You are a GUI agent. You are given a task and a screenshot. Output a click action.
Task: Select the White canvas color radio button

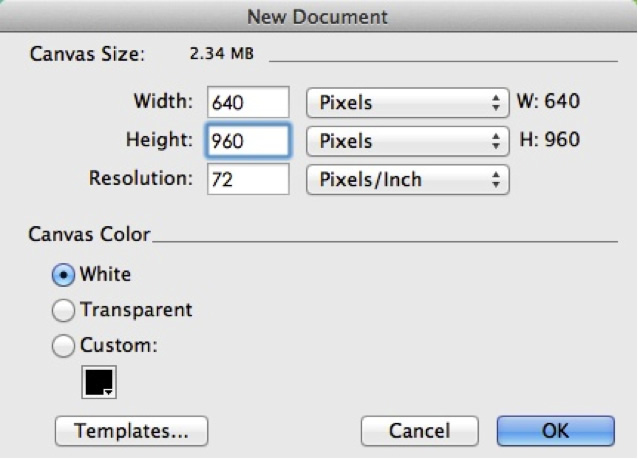coord(63,275)
